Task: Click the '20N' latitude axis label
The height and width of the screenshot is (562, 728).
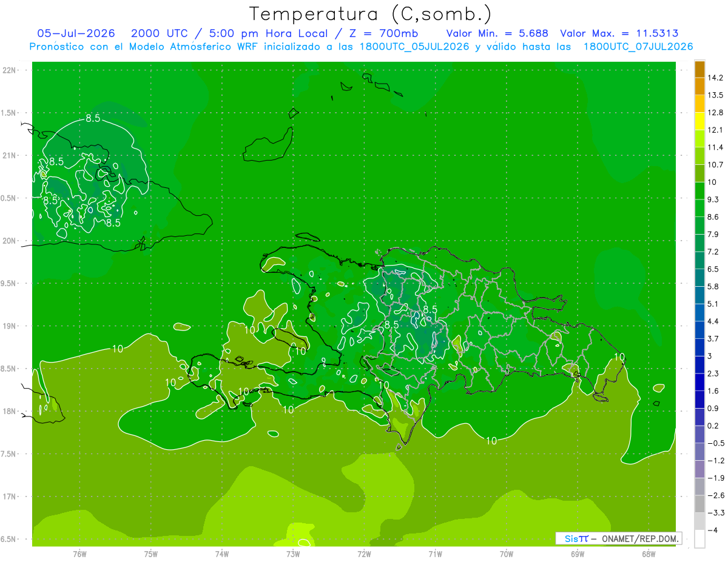Action: [x=10, y=241]
